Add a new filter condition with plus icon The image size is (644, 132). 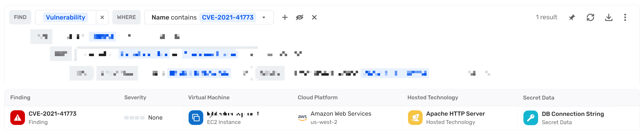coord(285,17)
